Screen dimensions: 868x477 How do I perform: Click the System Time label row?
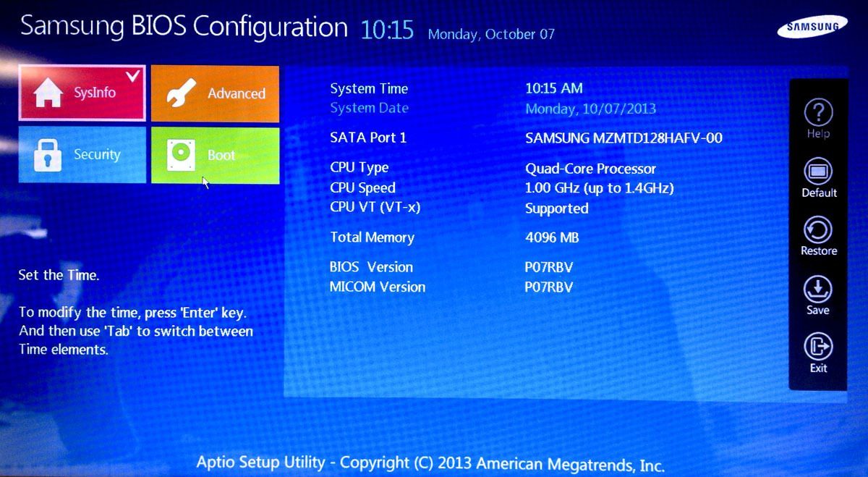(x=369, y=88)
